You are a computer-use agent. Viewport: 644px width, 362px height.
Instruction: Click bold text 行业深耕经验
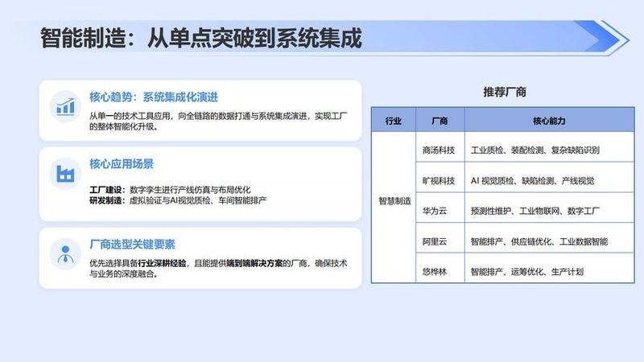pyautogui.click(x=162, y=263)
